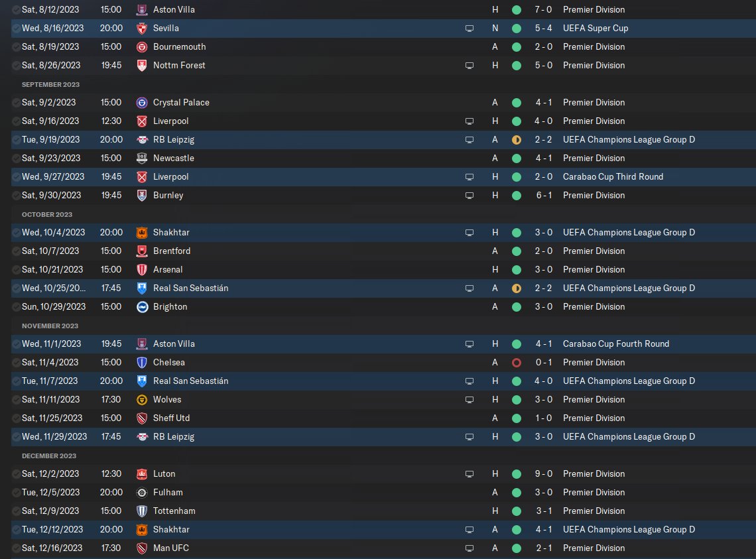Click the Crystal Palace club badge
This screenshot has height=559, width=756.
click(x=141, y=103)
